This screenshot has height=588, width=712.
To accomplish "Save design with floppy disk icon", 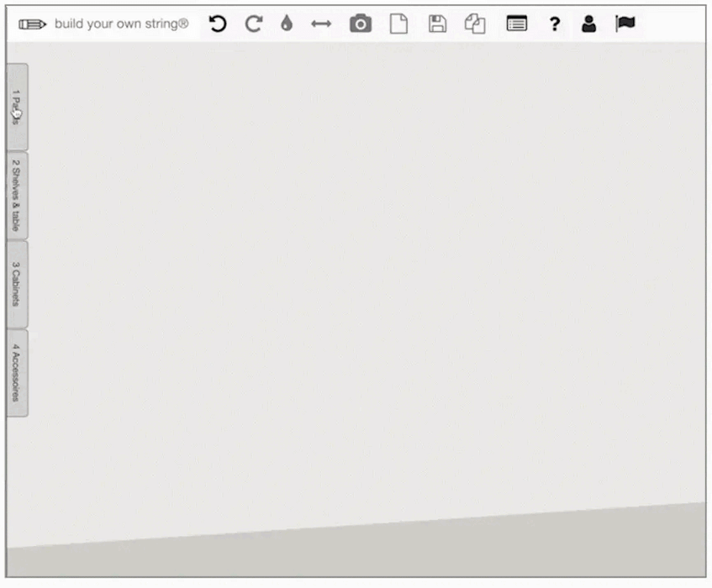I will point(437,24).
